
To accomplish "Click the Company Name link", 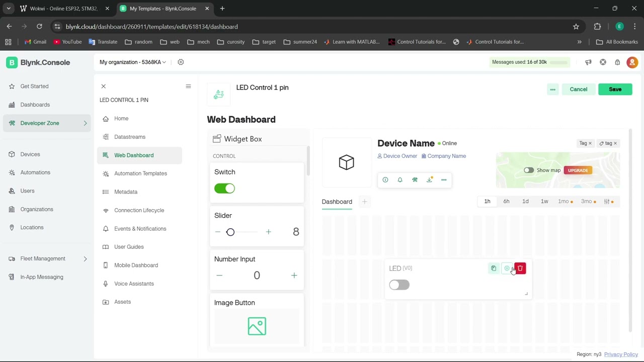I will (444, 156).
